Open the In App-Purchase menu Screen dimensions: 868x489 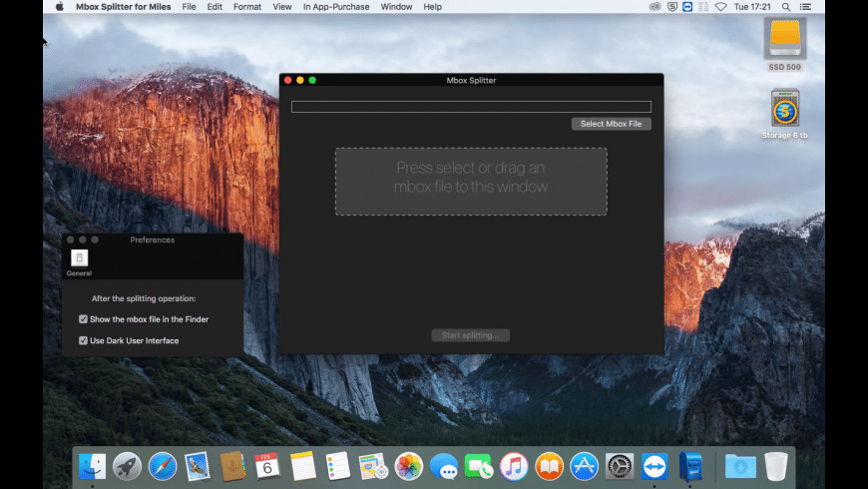coord(336,7)
